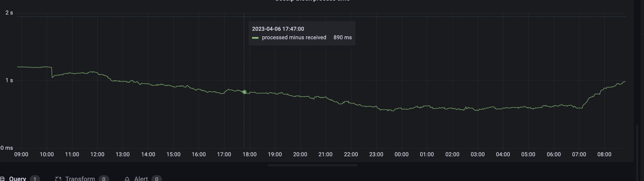Click the Transform count badge showing 0
Viewport: 644px width, 181px height.
point(104,179)
